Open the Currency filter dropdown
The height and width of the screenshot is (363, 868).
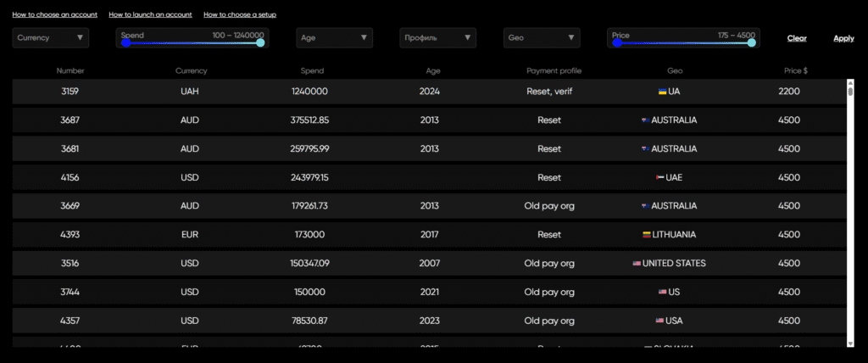51,37
